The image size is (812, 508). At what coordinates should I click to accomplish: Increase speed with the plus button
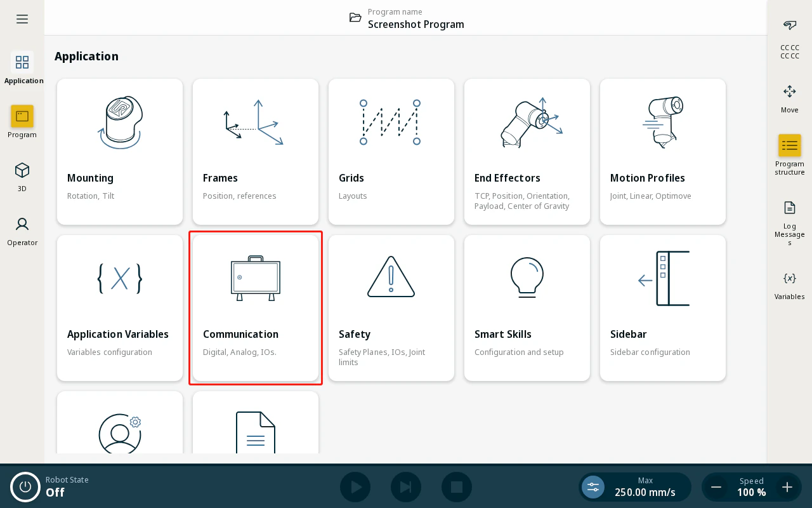coord(787,487)
